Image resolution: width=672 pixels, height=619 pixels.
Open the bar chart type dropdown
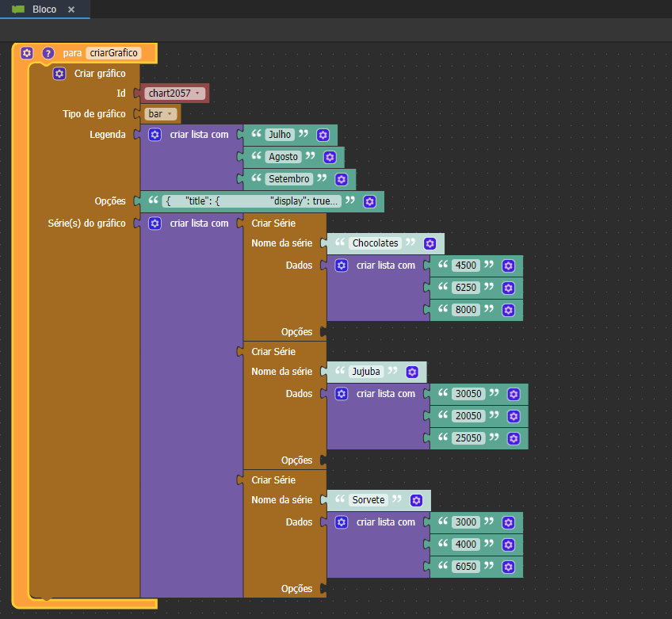pos(160,113)
